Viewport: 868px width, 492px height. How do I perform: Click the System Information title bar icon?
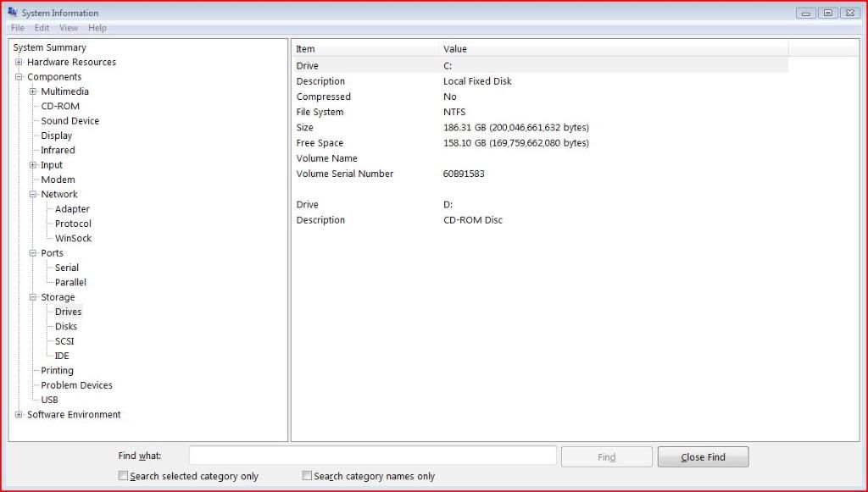tap(13, 13)
